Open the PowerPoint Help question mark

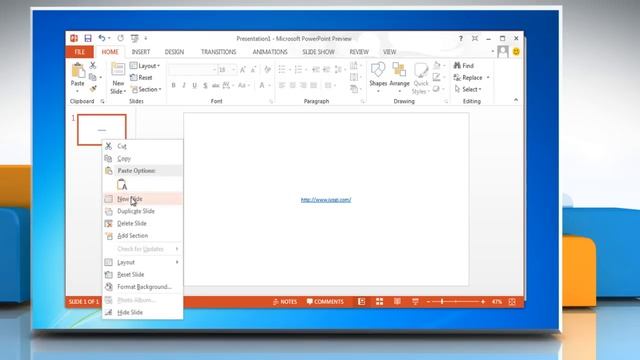pos(461,38)
